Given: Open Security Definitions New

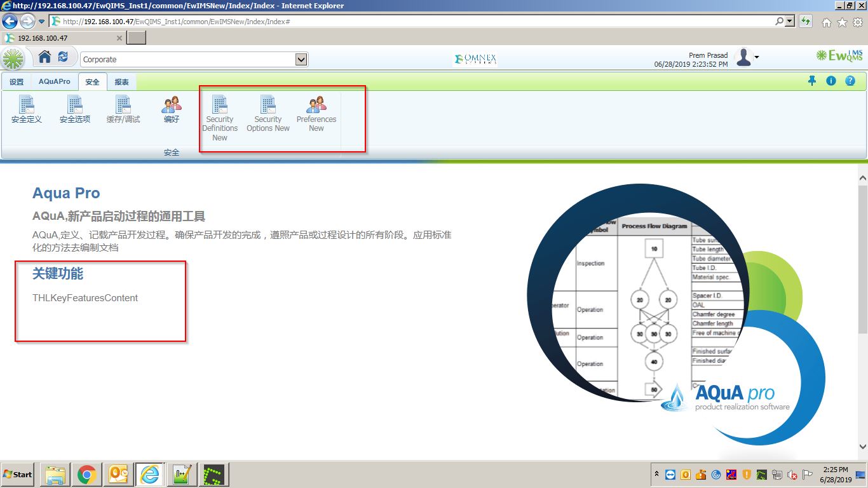Looking at the screenshot, I should click(x=220, y=119).
